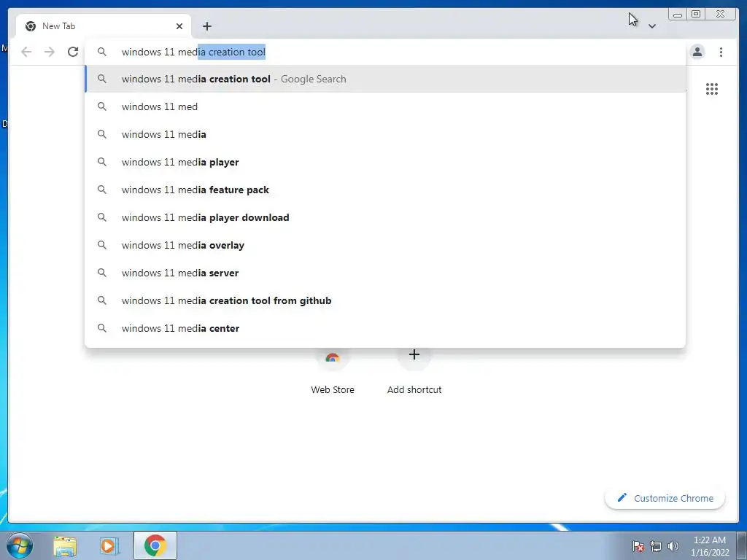Image resolution: width=747 pixels, height=560 pixels.
Task: Click search icon beside 'windows 11 media overlay'
Action: click(102, 245)
